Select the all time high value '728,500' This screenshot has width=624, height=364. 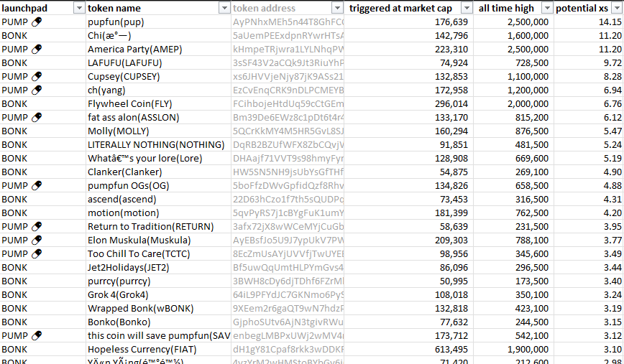pos(514,62)
